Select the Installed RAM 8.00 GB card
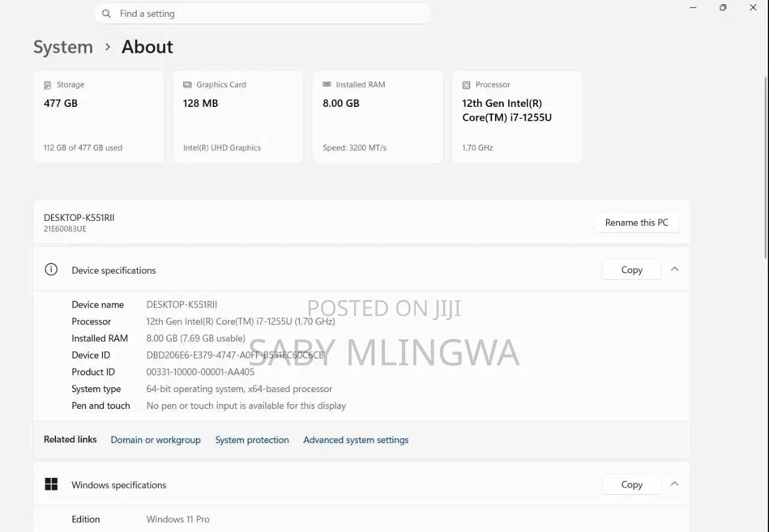Viewport: 769px width, 532px height. coord(377,116)
